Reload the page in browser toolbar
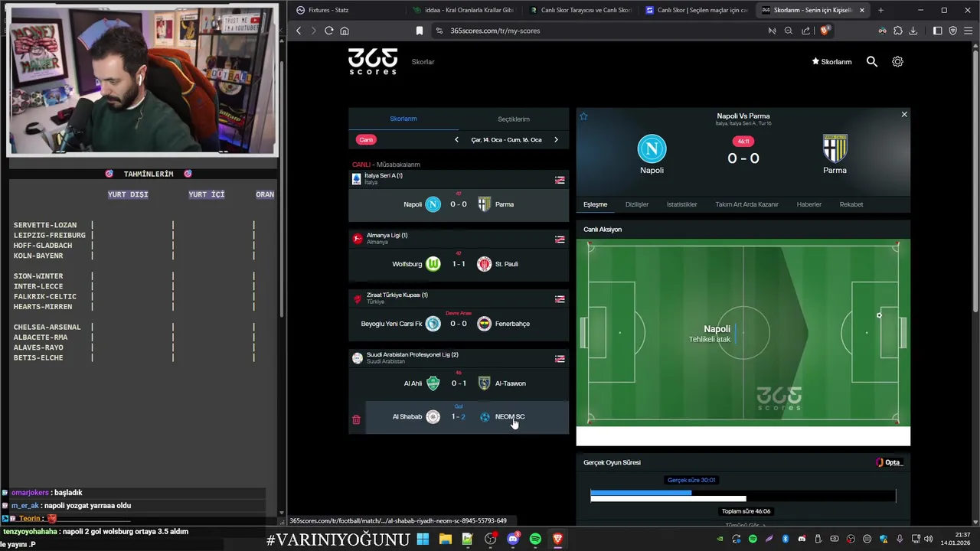This screenshot has width=980, height=551. [x=328, y=31]
